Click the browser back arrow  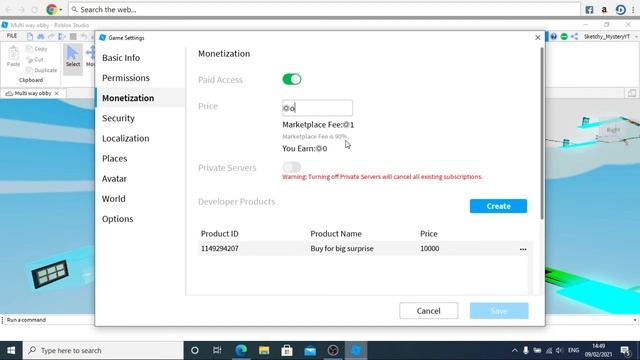[9, 10]
